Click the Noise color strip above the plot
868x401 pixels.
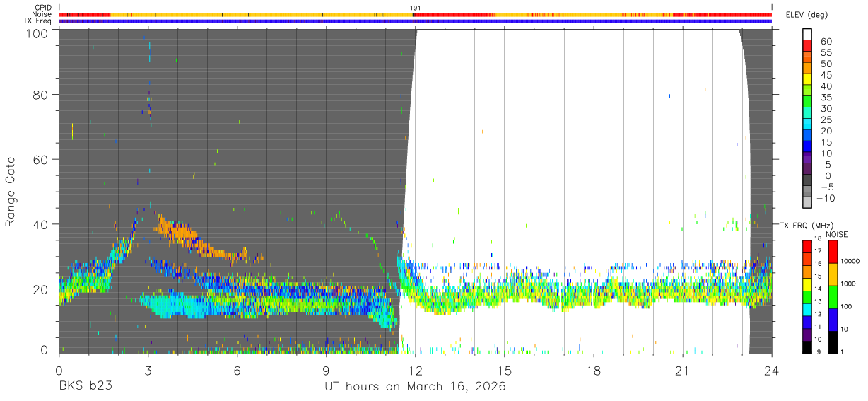click(416, 14)
